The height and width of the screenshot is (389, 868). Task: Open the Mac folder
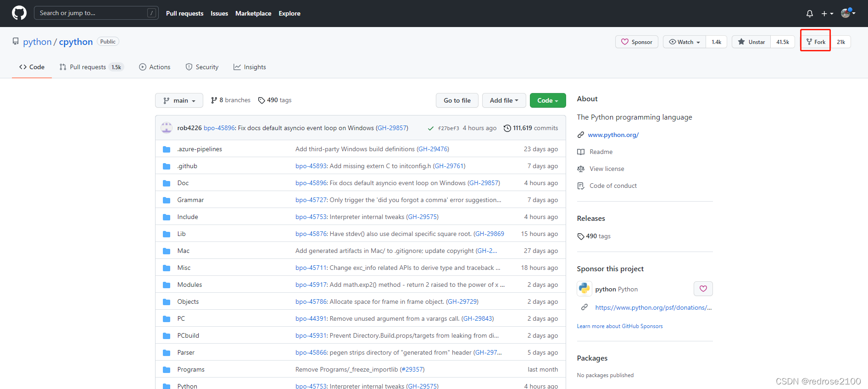183,251
